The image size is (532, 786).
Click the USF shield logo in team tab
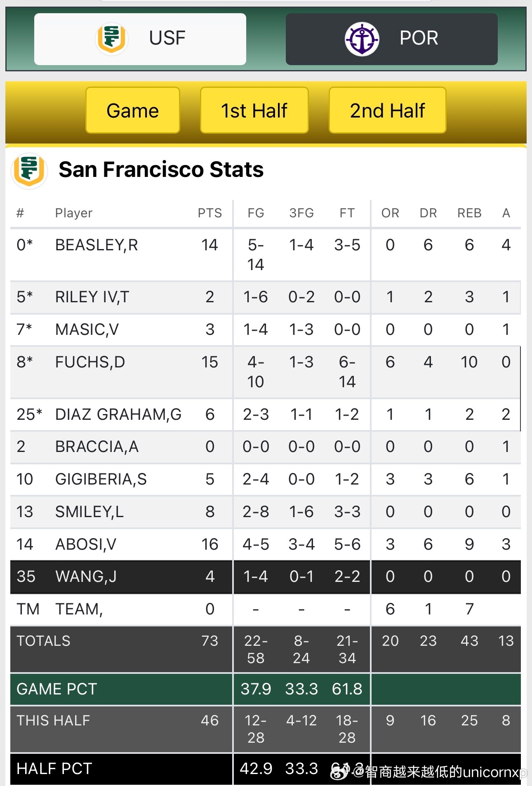click(x=111, y=38)
